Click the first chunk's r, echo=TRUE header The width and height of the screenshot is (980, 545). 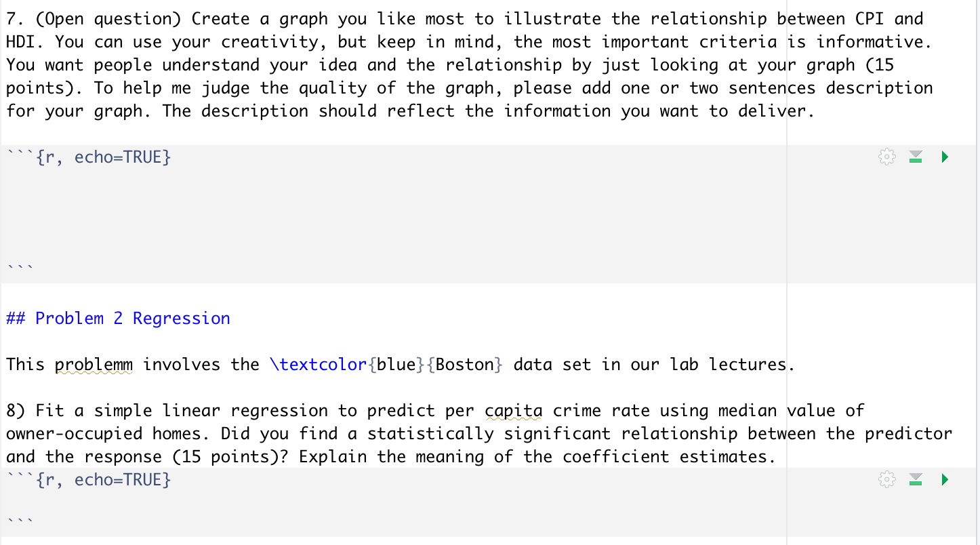tap(88, 157)
